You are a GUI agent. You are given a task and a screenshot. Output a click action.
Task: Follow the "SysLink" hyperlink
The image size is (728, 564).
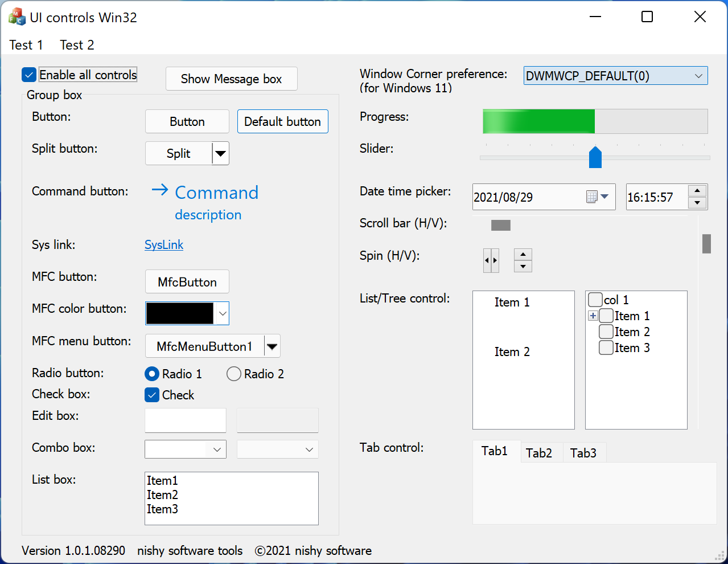click(x=163, y=244)
